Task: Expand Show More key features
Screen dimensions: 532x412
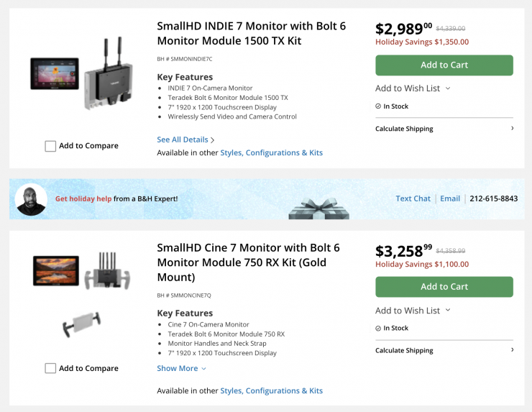Action: (x=181, y=368)
